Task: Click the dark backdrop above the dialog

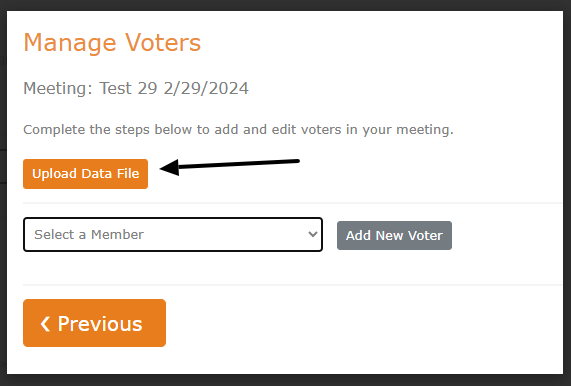Action: tap(286, 5)
